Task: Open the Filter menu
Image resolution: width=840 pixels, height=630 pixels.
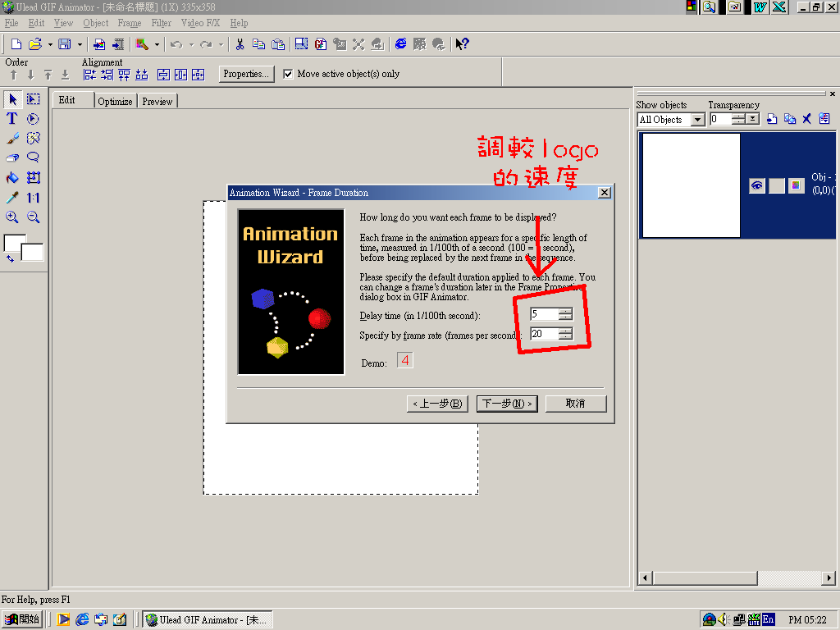Action: [x=162, y=23]
